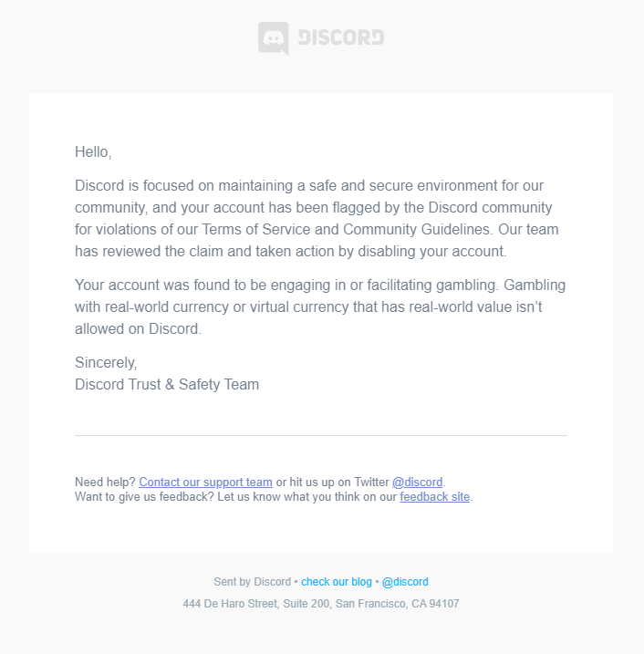Click the Need help? text
This screenshot has height=654, width=644.
(105, 483)
